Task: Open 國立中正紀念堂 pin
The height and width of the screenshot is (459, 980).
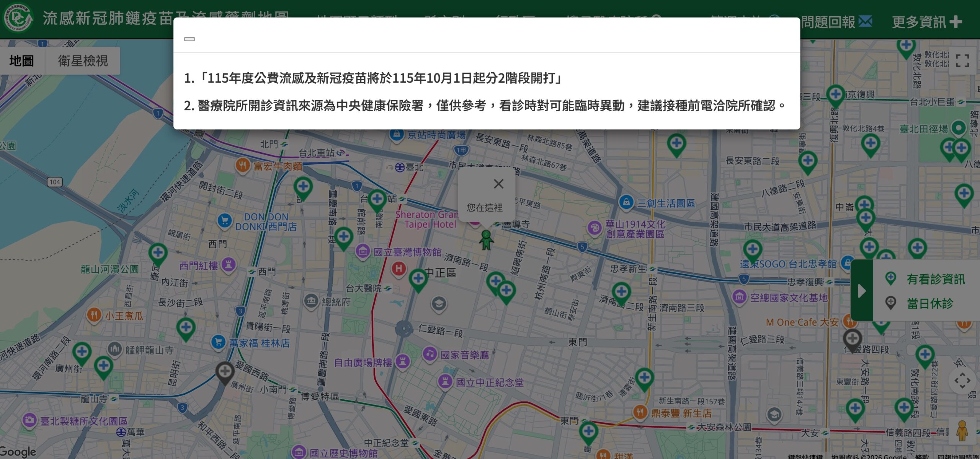Action: [x=445, y=382]
